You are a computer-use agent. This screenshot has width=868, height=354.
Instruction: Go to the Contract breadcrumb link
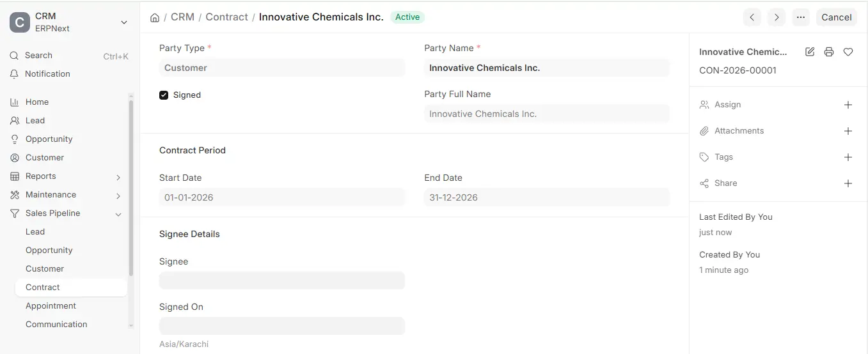click(x=226, y=17)
